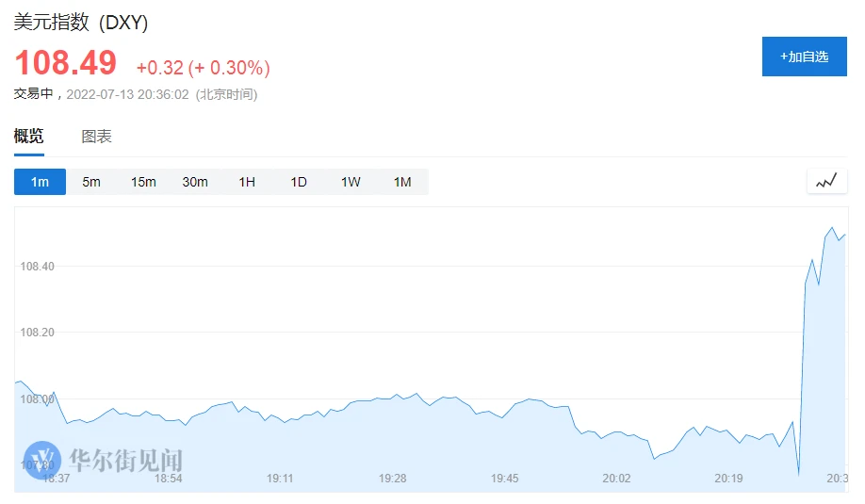Switch chart to 5m interval
The width and height of the screenshot is (865, 504).
[91, 182]
